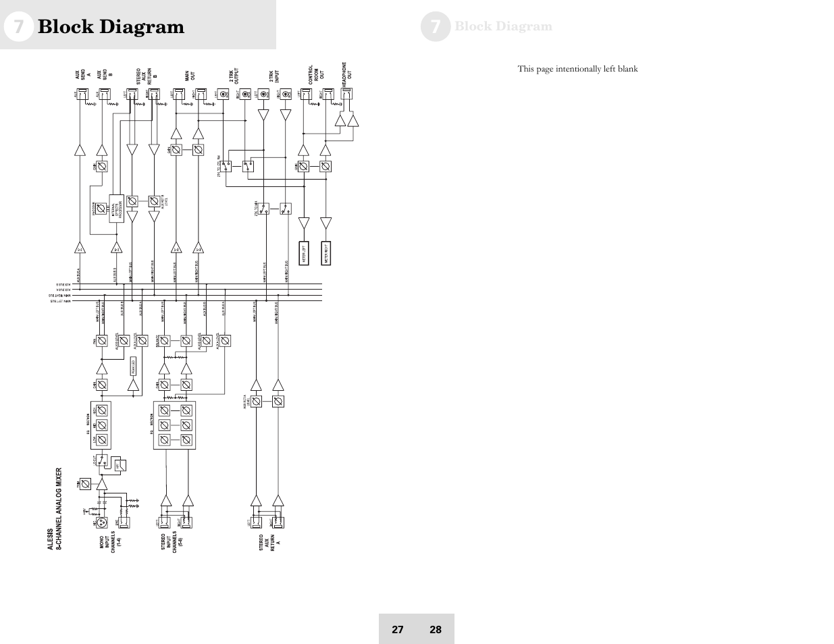Click the Meter Left inverted amplifier triangle
The width and height of the screenshot is (834, 644).
click(x=304, y=223)
